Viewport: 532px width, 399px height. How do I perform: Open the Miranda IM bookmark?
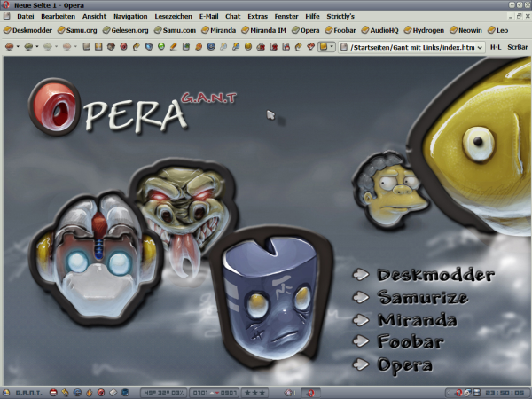(263, 30)
